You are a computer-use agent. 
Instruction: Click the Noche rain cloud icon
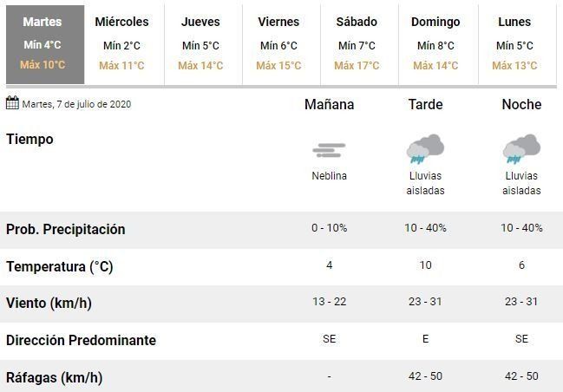pyautogui.click(x=521, y=149)
